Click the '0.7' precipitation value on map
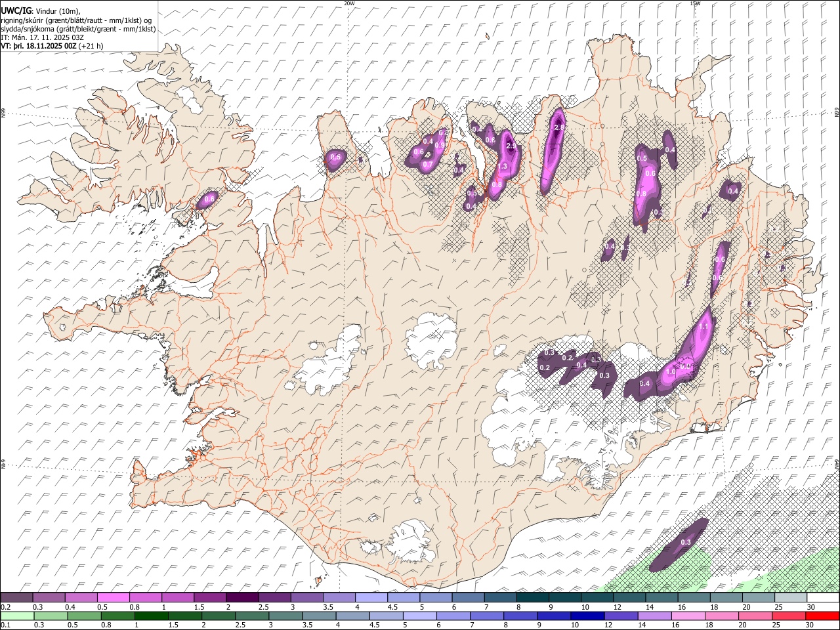This screenshot has width=840, height=630. [x=427, y=164]
